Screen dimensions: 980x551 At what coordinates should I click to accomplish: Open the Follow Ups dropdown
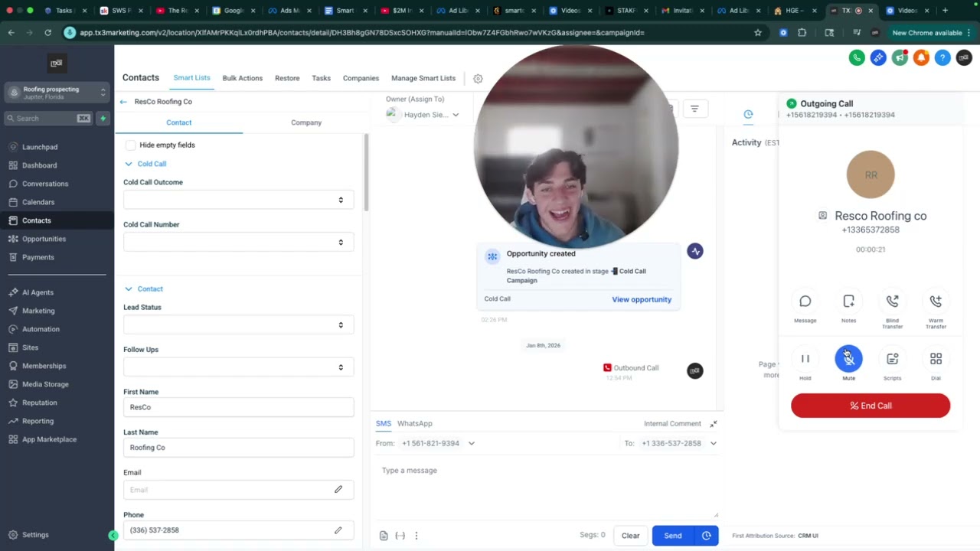[239, 367]
